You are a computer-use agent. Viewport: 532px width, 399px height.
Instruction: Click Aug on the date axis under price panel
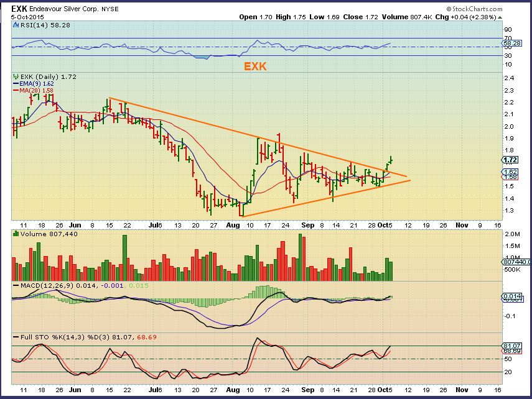point(233,225)
